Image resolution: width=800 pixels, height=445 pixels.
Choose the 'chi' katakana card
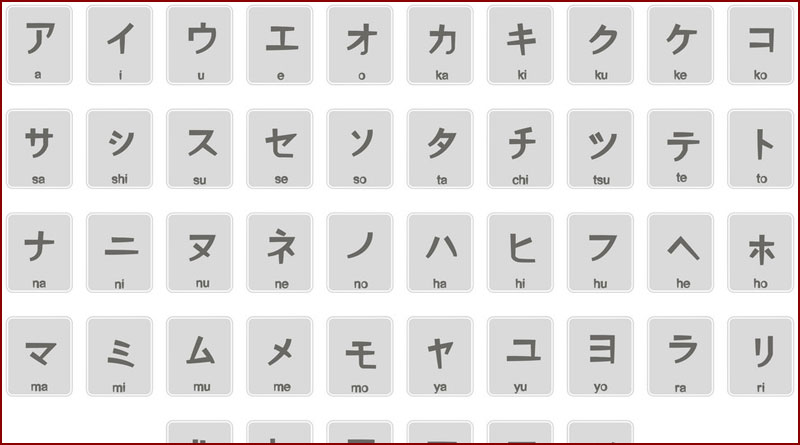click(x=520, y=149)
